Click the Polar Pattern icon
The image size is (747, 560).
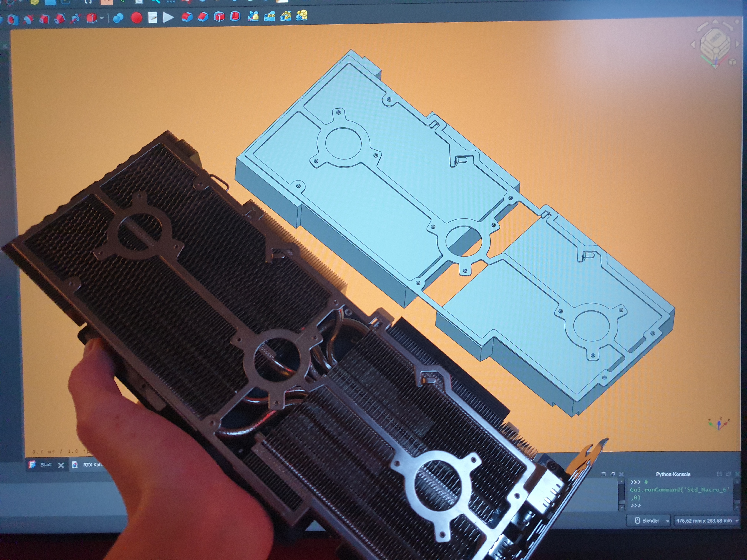286,16
